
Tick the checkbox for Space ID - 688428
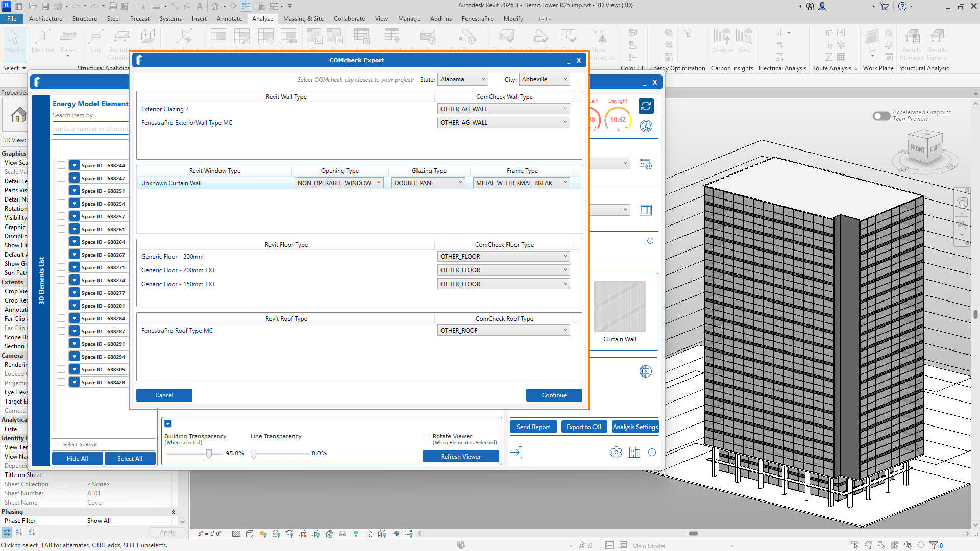click(x=61, y=382)
